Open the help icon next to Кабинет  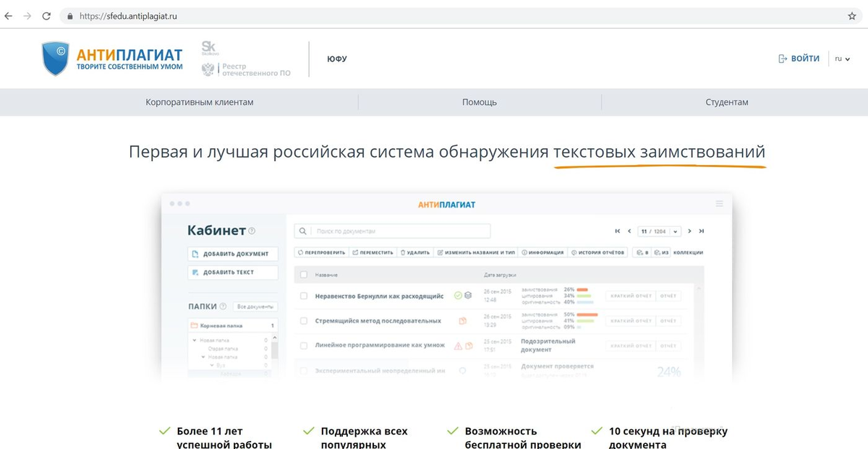click(252, 231)
